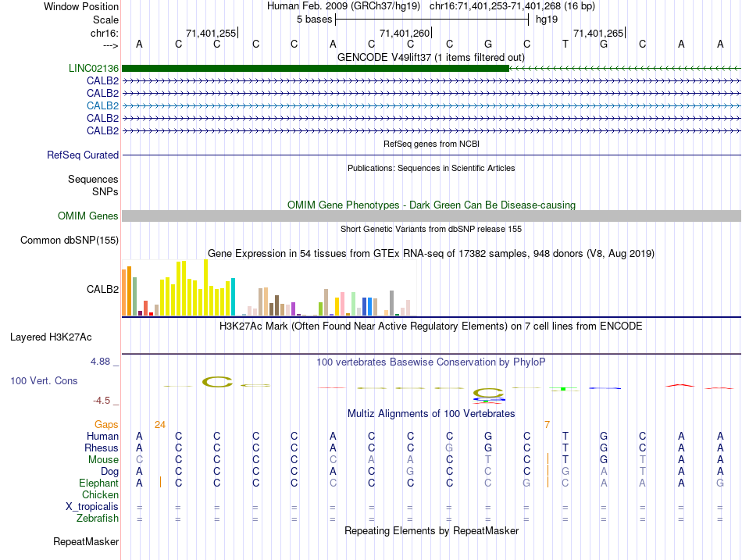Click the gray OMIM Genes bar
742x560 pixels.
click(431, 216)
